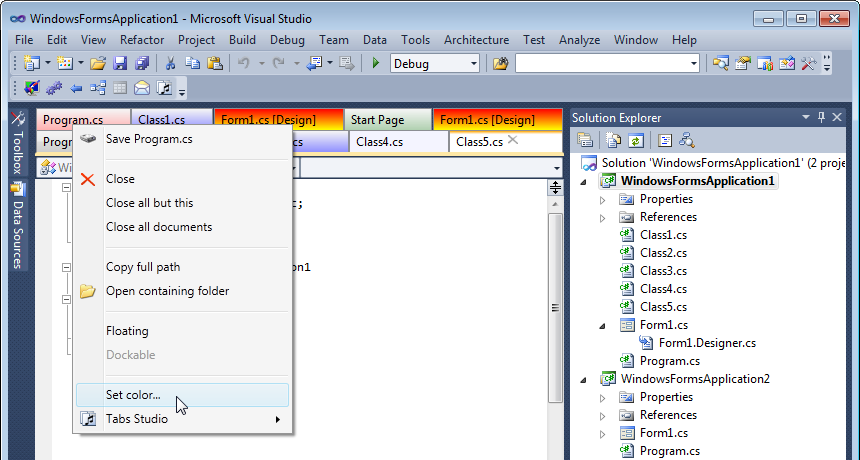Select Form1.Designer.cs in Solution Explorer
This screenshot has height=460, width=860.
click(707, 343)
